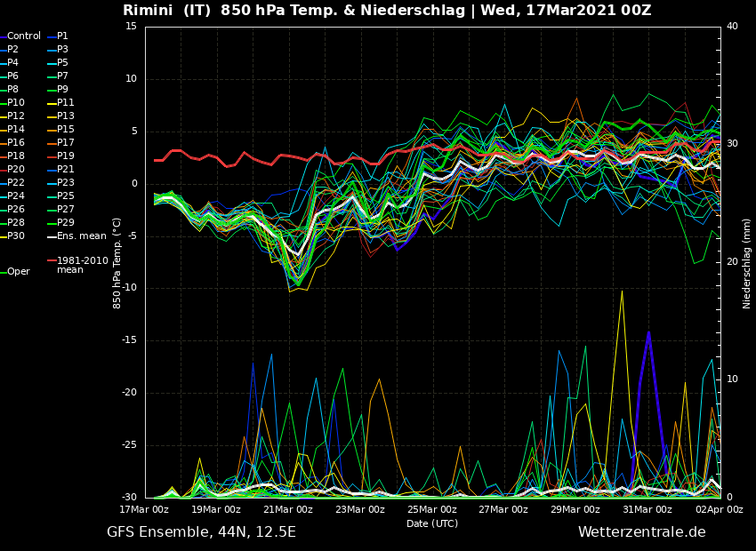Click the GFS Ensemble, 44N, 12.5E caption
Image resolution: width=756 pixels, height=551 pixels.
click(202, 532)
